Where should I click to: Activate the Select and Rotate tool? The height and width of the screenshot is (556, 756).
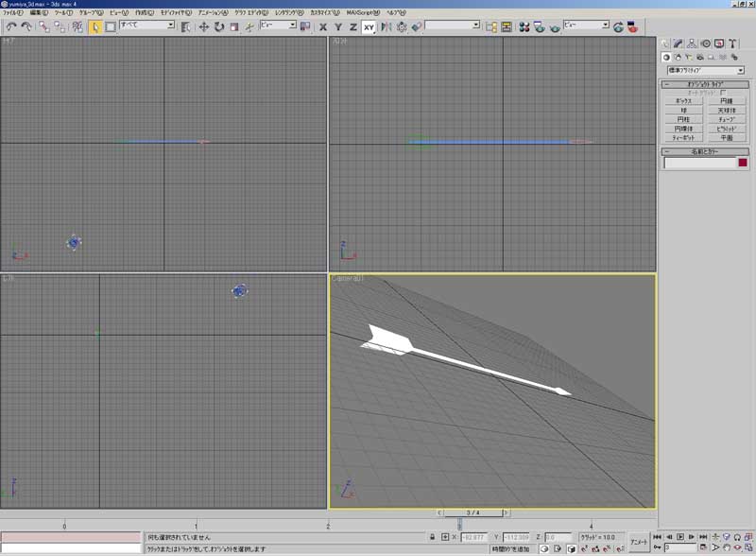pos(219,26)
